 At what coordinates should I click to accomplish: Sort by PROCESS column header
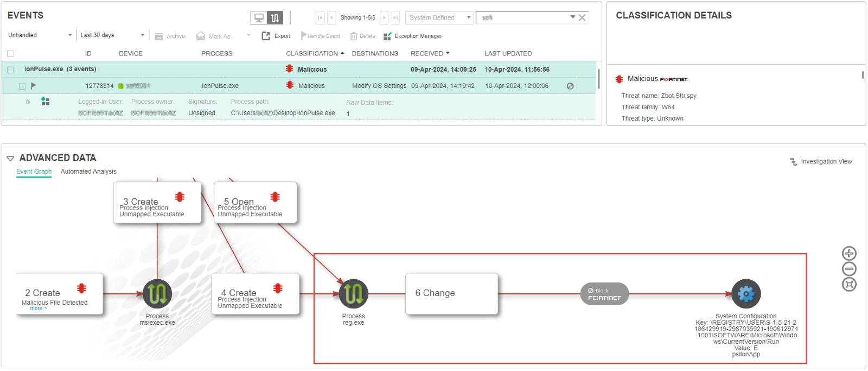216,54
